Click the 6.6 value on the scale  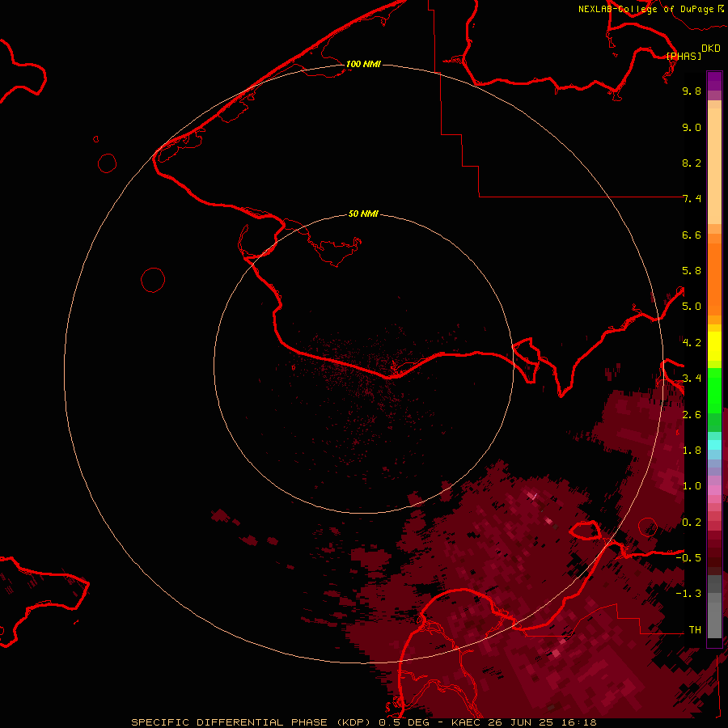point(692,235)
